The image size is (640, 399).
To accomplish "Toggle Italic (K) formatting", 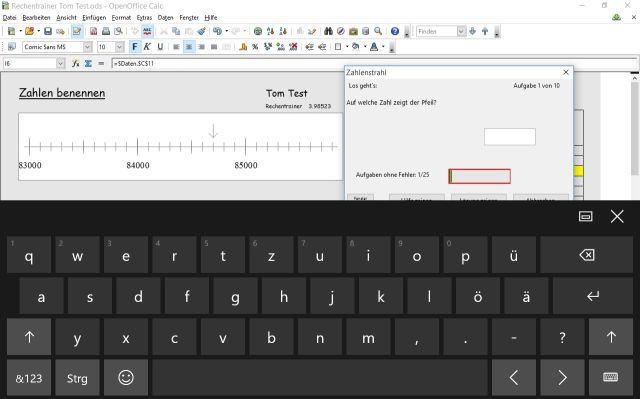I will [x=147, y=47].
